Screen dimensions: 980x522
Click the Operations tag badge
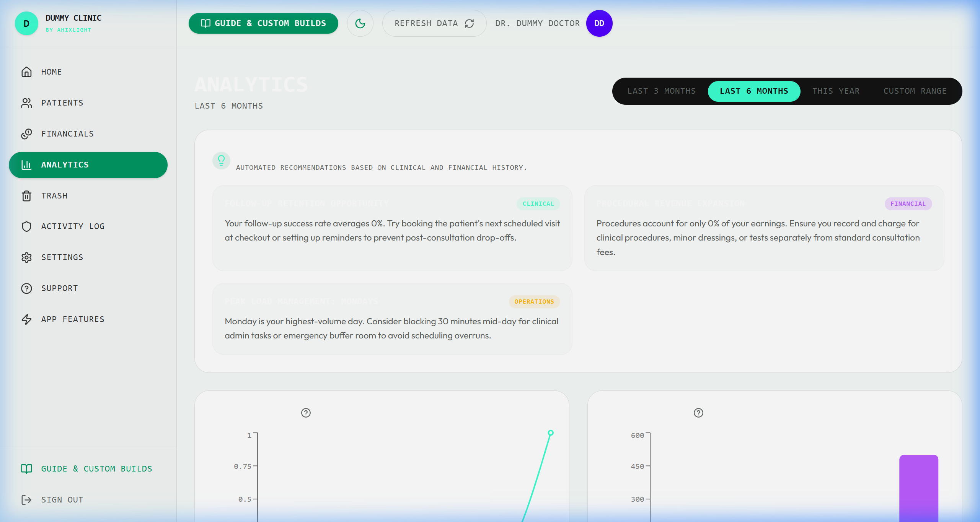pyautogui.click(x=534, y=302)
